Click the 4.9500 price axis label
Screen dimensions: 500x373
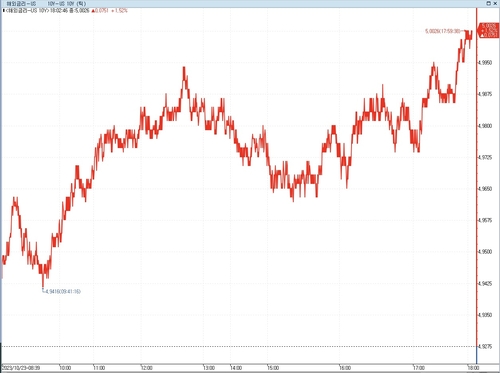[x=485, y=252]
